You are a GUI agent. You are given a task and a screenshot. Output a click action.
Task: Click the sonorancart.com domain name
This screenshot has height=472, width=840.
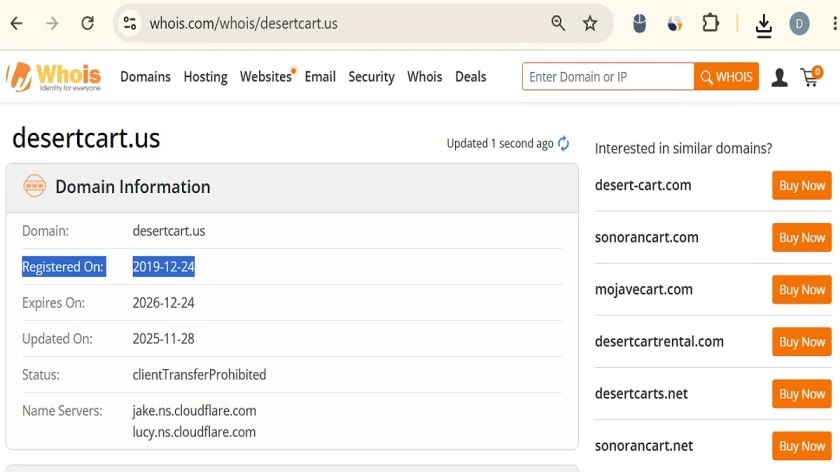[x=647, y=237]
